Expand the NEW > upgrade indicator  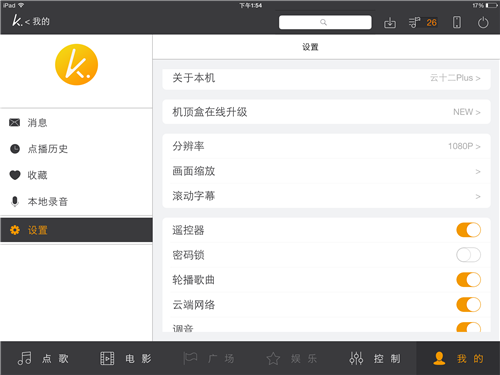click(x=467, y=112)
